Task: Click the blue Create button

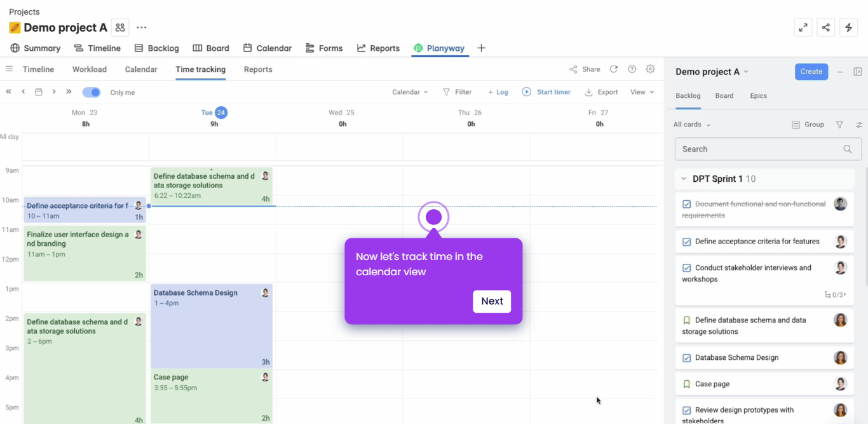Action: tap(811, 72)
